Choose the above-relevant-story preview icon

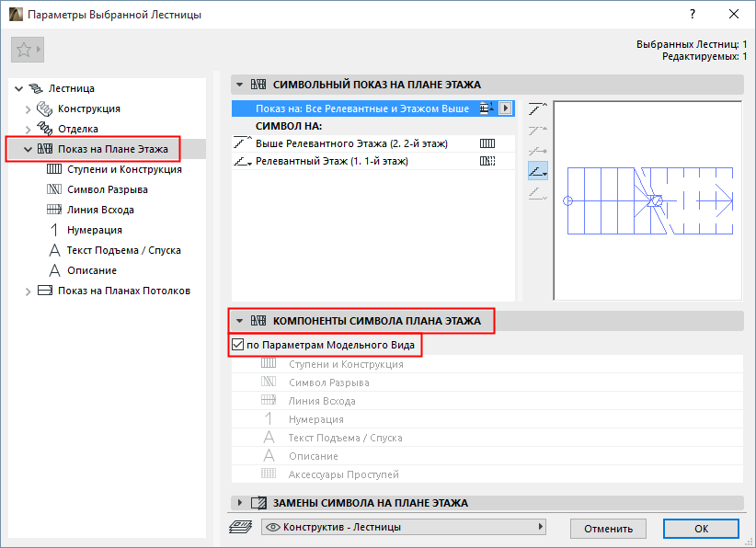[x=538, y=108]
